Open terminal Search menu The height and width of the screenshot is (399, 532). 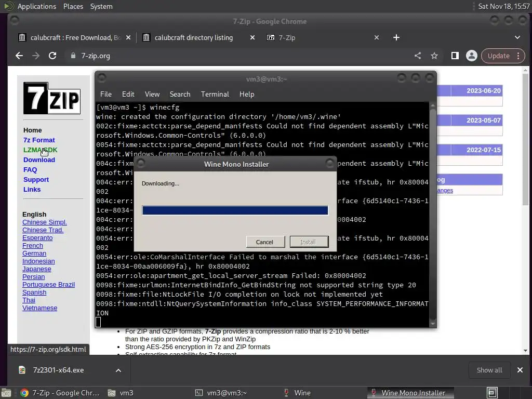[180, 94]
